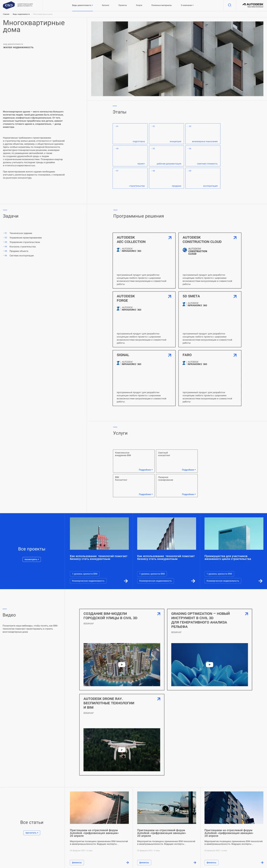Click arrow icon on 5D Smeta card
The height and width of the screenshot is (868, 267).
click(x=235, y=297)
